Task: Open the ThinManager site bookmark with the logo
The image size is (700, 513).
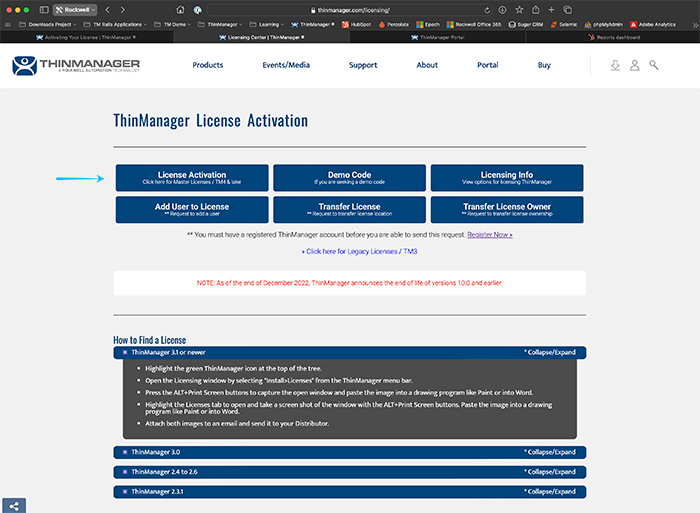Action: 312,25
